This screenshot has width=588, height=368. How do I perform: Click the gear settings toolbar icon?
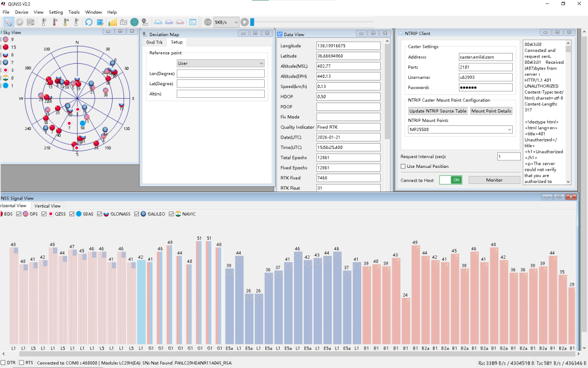[x=20, y=22]
